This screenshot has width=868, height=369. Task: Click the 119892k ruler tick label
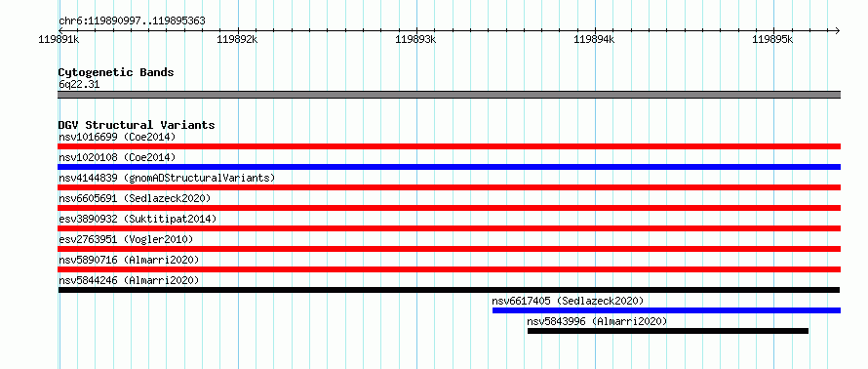point(238,39)
